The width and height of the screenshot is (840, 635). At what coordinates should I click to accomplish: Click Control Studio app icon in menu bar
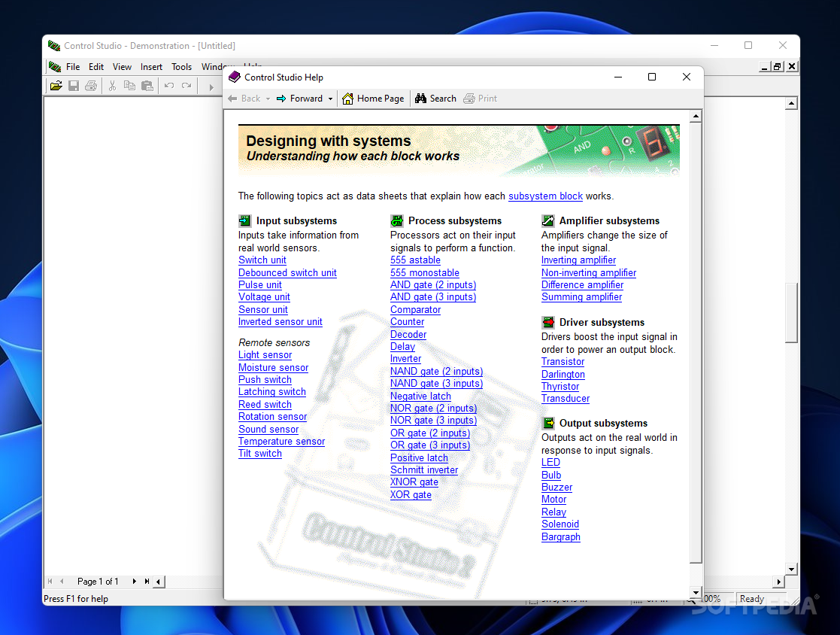[x=55, y=67]
